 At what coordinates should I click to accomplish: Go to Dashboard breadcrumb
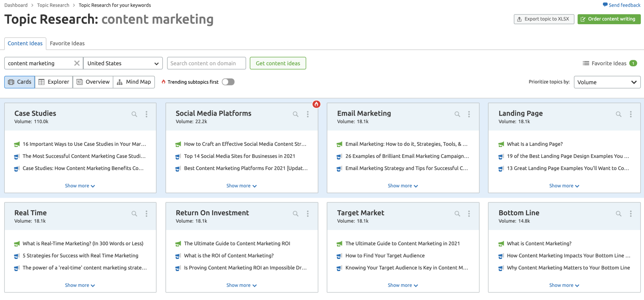coord(16,5)
